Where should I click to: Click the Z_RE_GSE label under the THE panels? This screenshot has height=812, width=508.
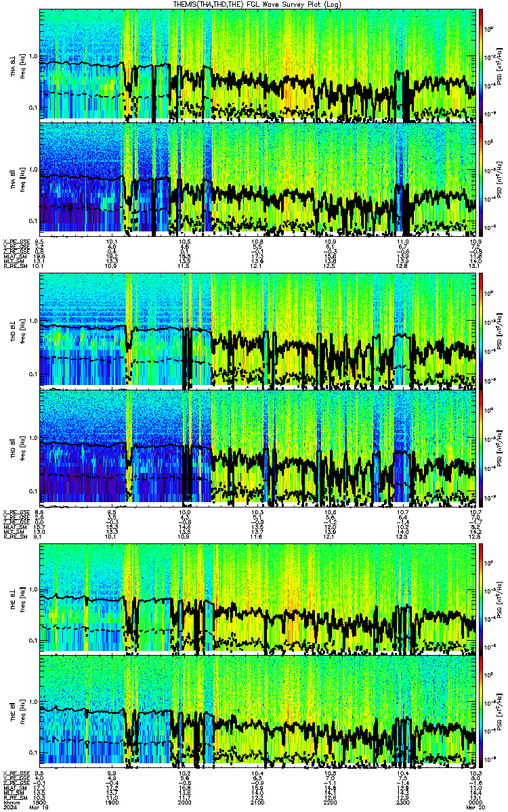15,782
